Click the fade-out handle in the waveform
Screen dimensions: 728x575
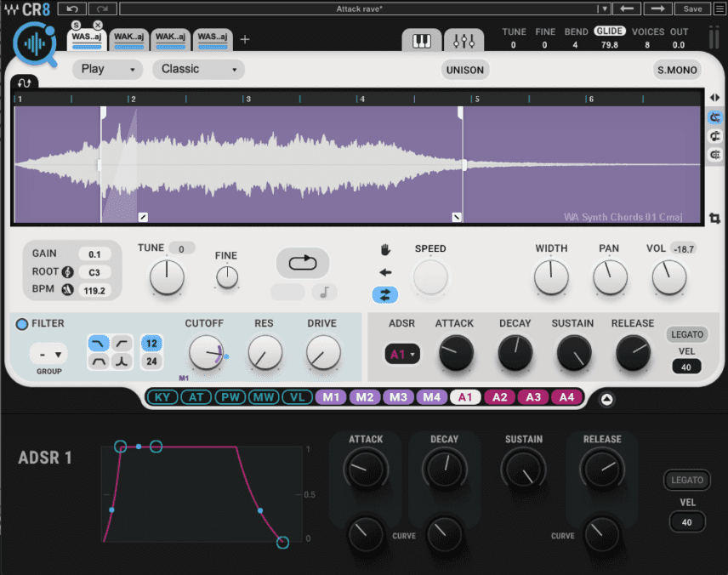pos(457,217)
